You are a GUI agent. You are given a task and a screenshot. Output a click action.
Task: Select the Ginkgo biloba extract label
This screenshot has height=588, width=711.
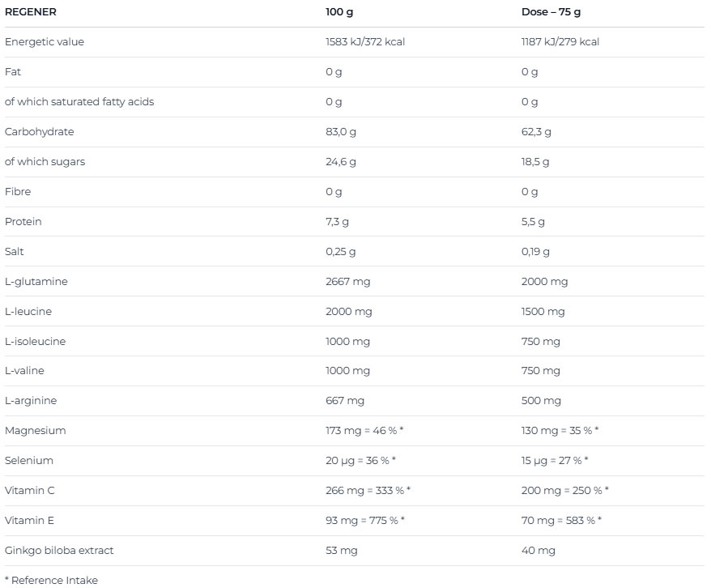coord(59,551)
